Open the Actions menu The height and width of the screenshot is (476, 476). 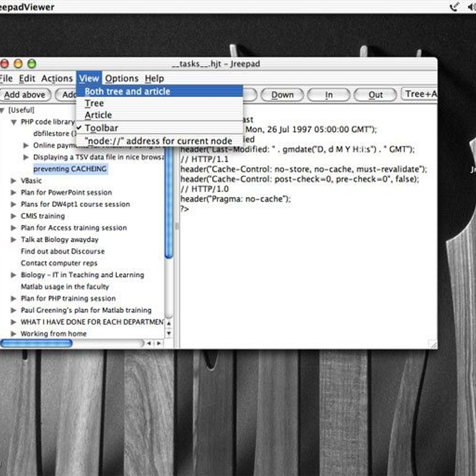click(x=57, y=78)
